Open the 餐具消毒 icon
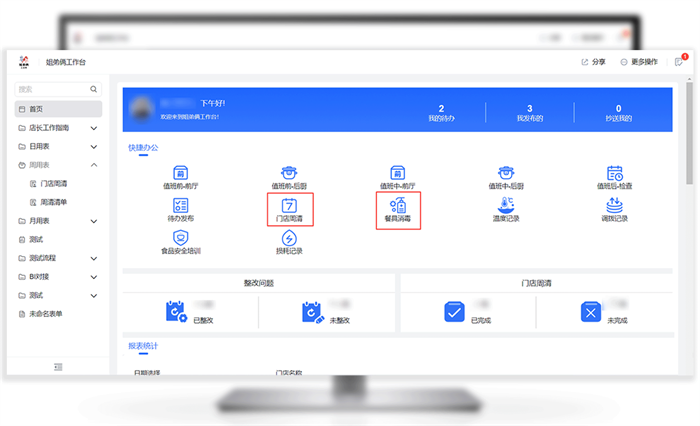This screenshot has width=700, height=426. coord(398,206)
